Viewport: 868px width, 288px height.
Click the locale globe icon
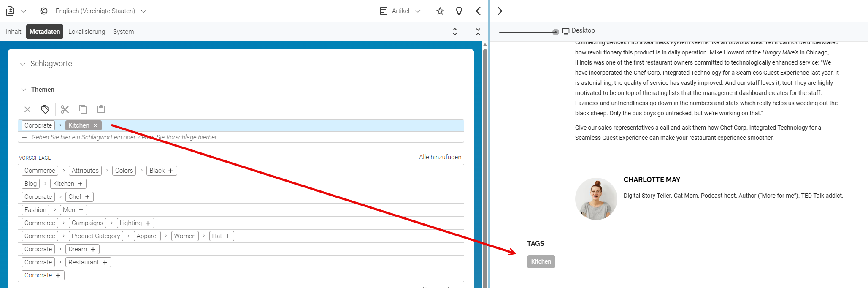coord(44,11)
